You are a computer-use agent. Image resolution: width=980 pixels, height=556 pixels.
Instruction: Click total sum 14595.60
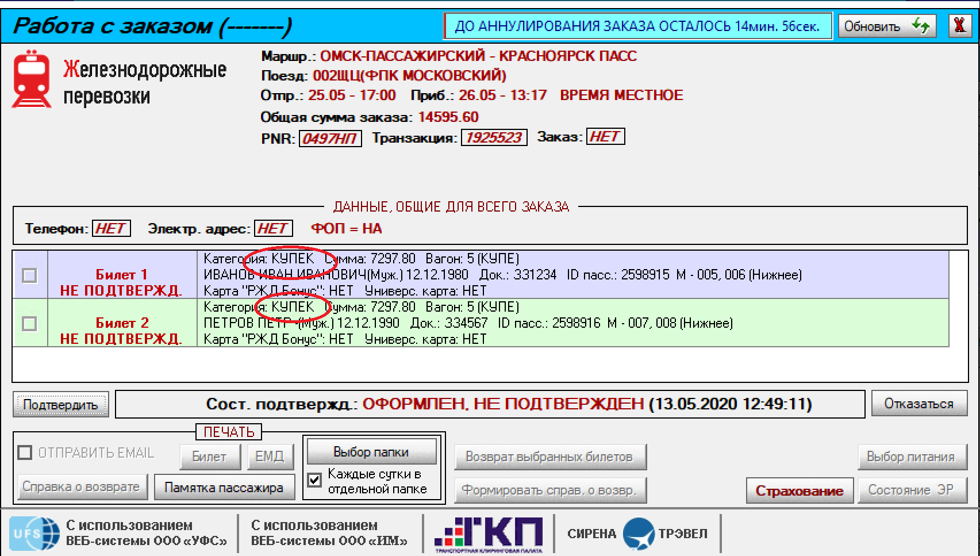point(448,117)
